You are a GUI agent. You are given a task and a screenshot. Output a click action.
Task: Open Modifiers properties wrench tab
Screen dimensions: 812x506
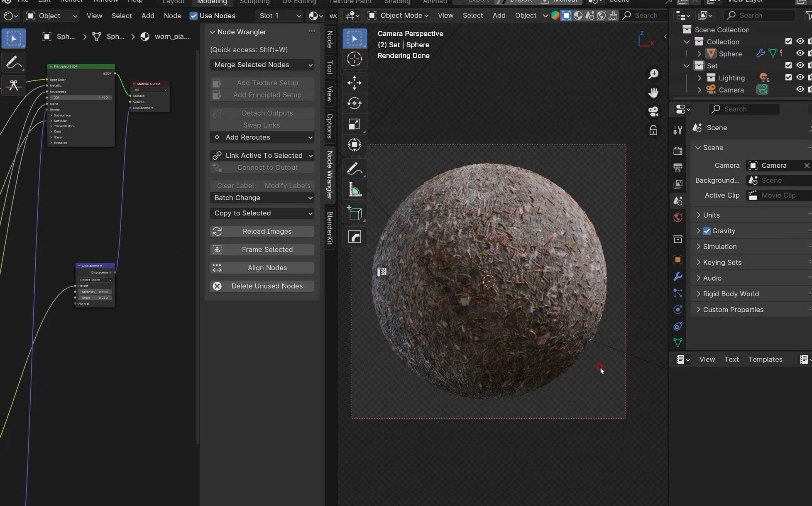pyautogui.click(x=677, y=276)
